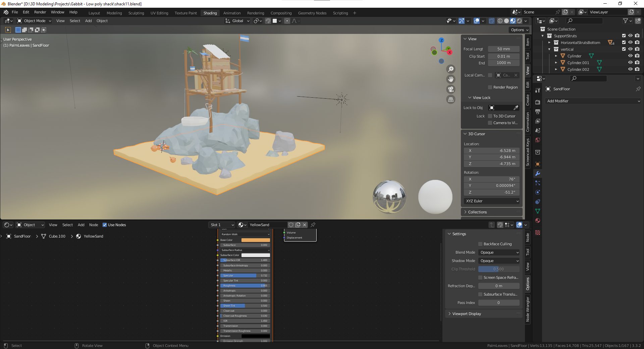This screenshot has width=644, height=349.
Task: Click the orange Base Color swatch
Action: 256,240
